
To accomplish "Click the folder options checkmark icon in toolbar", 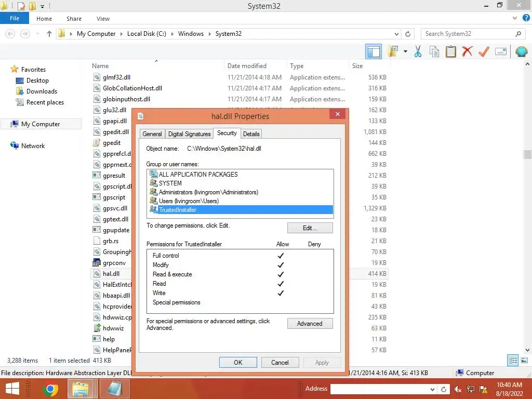I will pos(394,51).
